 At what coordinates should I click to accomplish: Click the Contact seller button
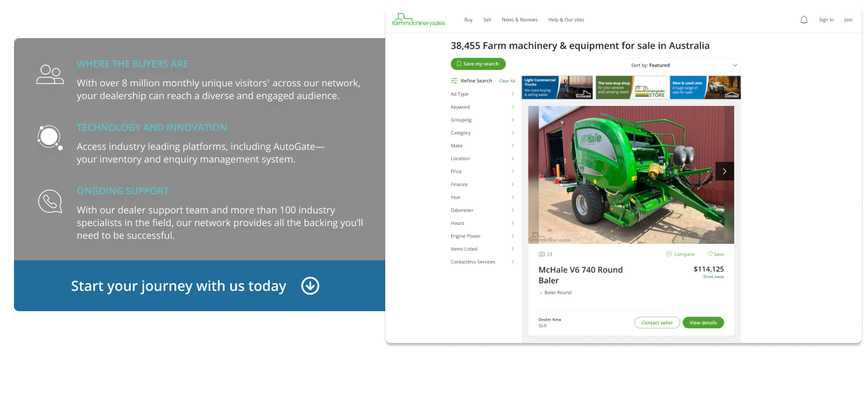[x=657, y=323]
